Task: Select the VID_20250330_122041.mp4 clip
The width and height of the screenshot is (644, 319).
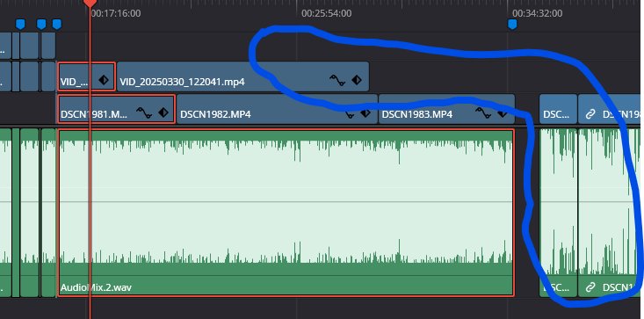Action: pos(243,76)
